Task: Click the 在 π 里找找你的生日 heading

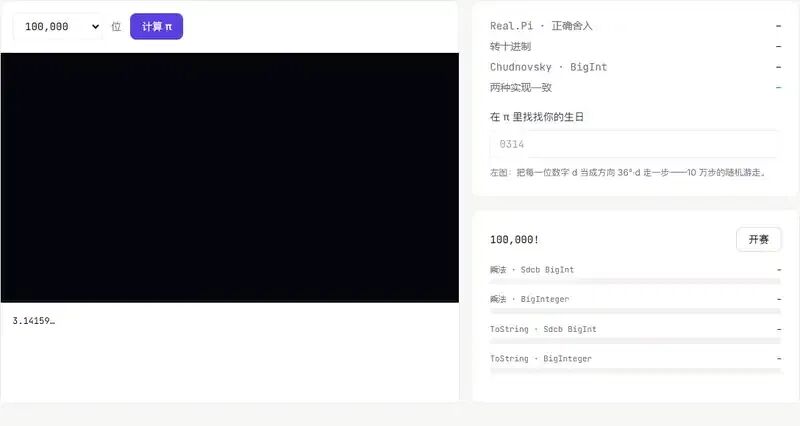Action: click(537, 117)
